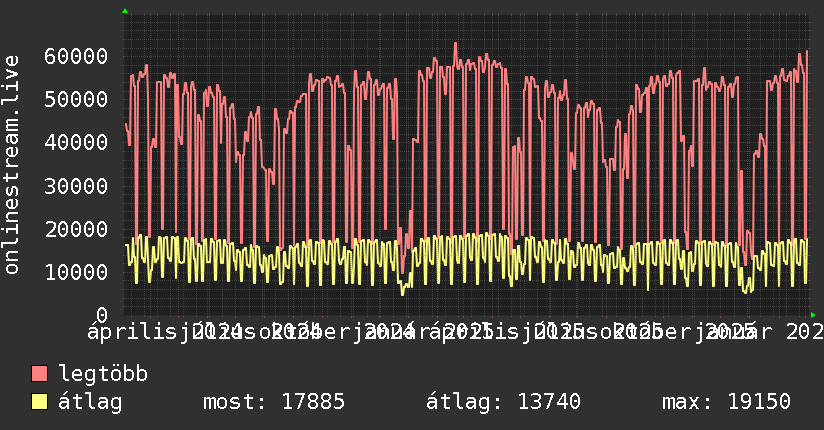Click the 0 y-axis label
This screenshot has height=430, width=824.
coord(101,315)
